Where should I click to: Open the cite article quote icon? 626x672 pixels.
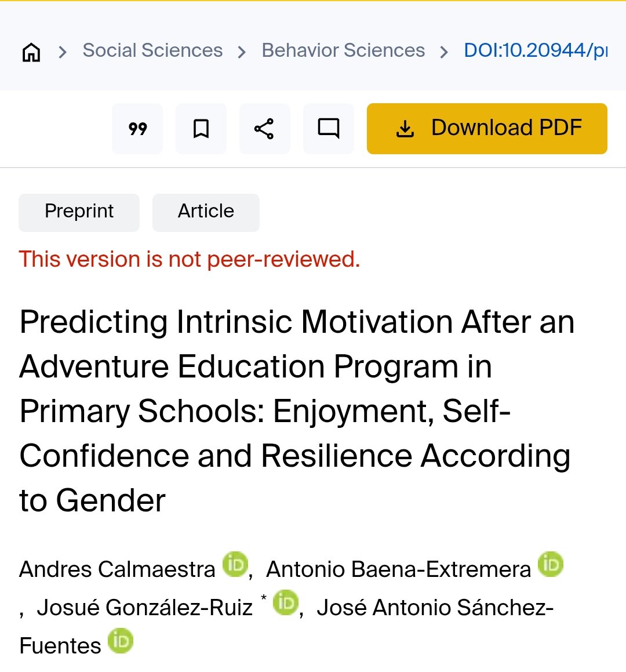[x=137, y=129]
